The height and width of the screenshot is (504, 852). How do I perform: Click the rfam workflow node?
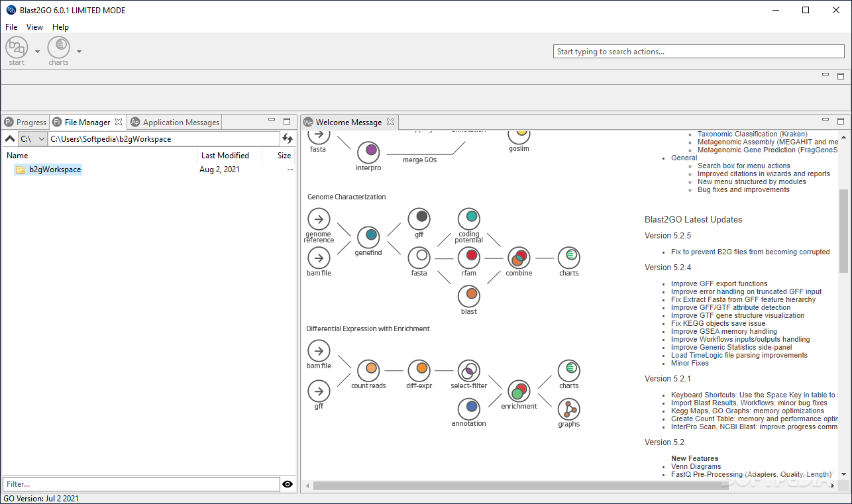(x=469, y=257)
